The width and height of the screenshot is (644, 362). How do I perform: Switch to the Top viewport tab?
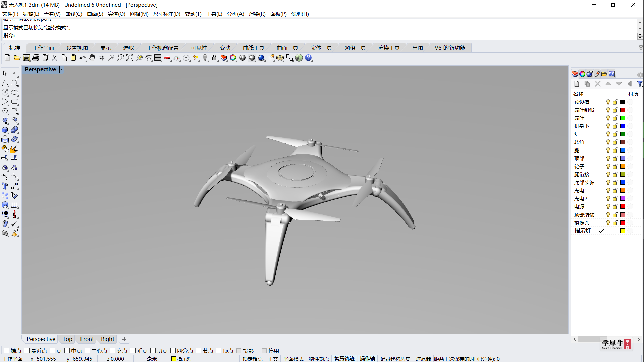click(x=67, y=339)
